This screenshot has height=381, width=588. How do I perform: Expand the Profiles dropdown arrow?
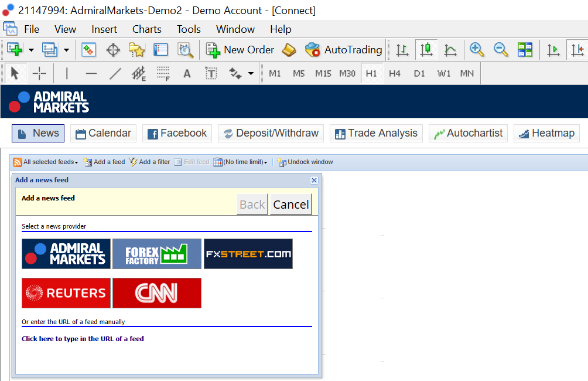point(66,50)
